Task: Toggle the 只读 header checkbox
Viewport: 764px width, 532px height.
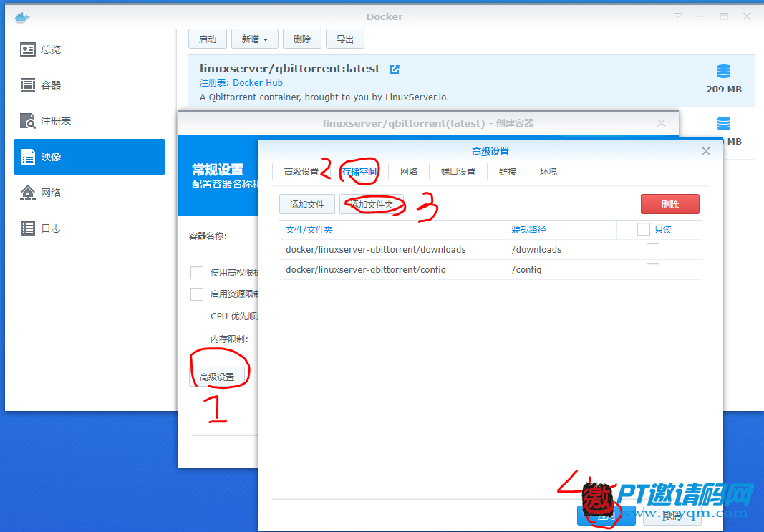Action: 643,229
